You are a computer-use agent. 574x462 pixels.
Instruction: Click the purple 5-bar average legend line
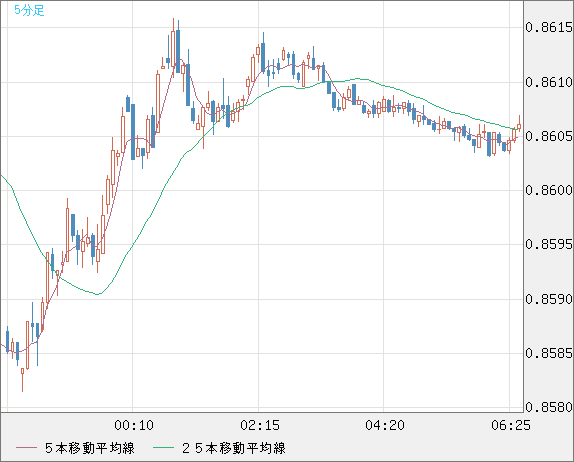tap(26, 448)
